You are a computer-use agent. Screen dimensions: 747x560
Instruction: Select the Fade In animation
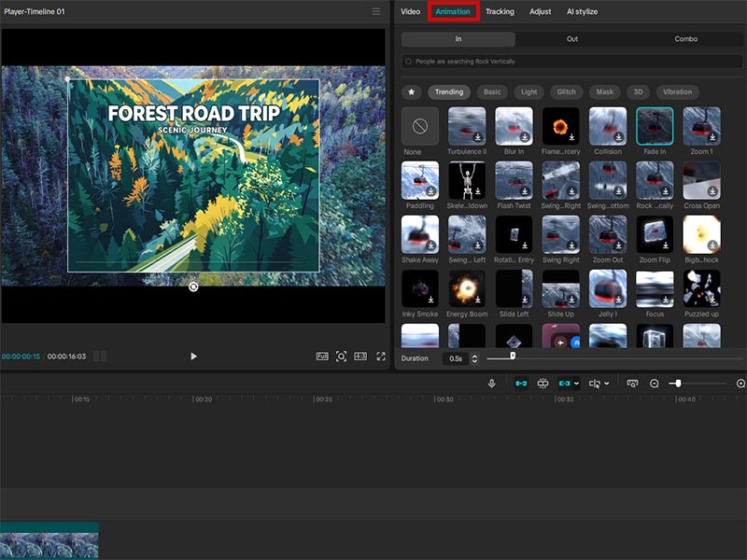coord(655,126)
